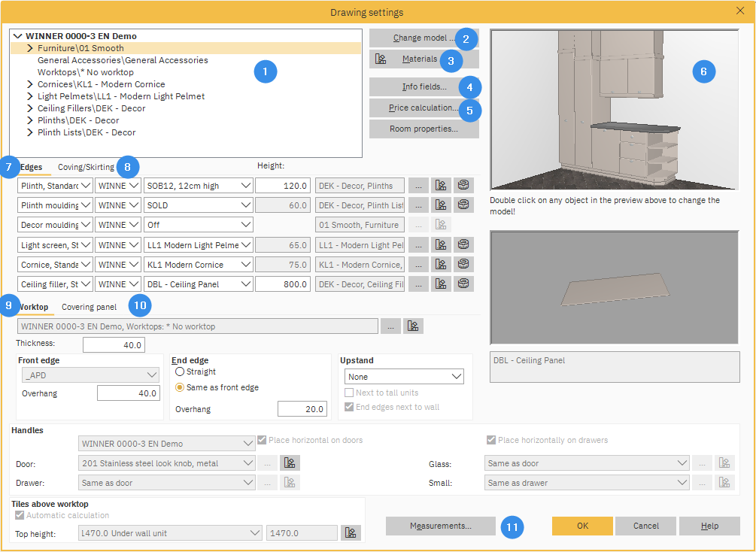Image resolution: width=756 pixels, height=552 pixels.
Task: Open the worktop materials icon
Action: pyautogui.click(x=413, y=326)
